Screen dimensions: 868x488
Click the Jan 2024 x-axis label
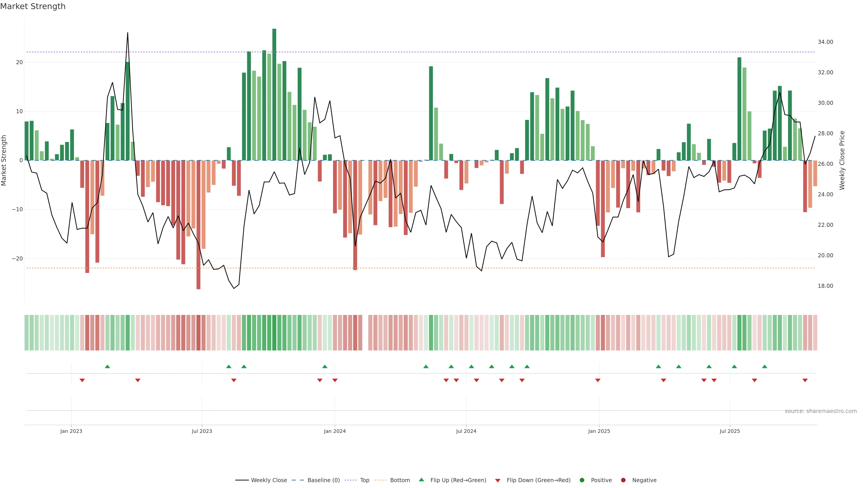(335, 431)
